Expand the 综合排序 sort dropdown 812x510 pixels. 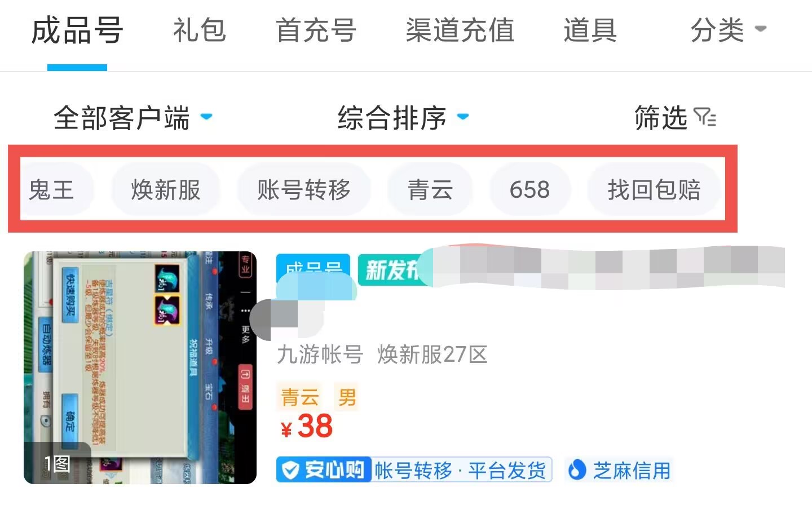[x=403, y=118]
